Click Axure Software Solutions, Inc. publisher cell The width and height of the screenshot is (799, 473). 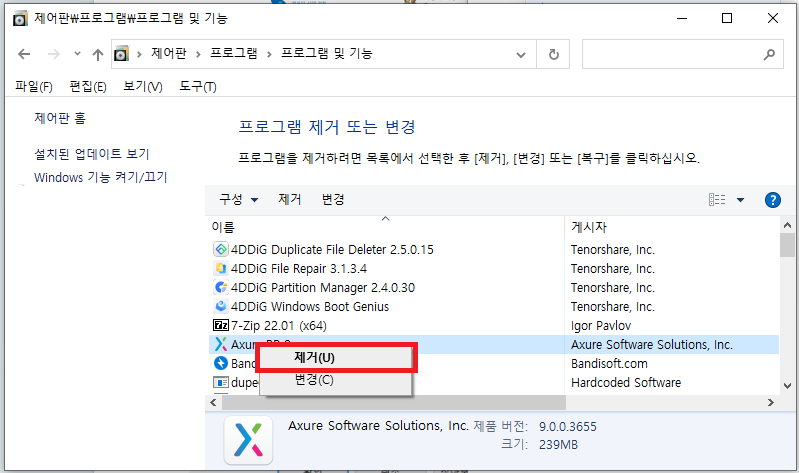(652, 345)
